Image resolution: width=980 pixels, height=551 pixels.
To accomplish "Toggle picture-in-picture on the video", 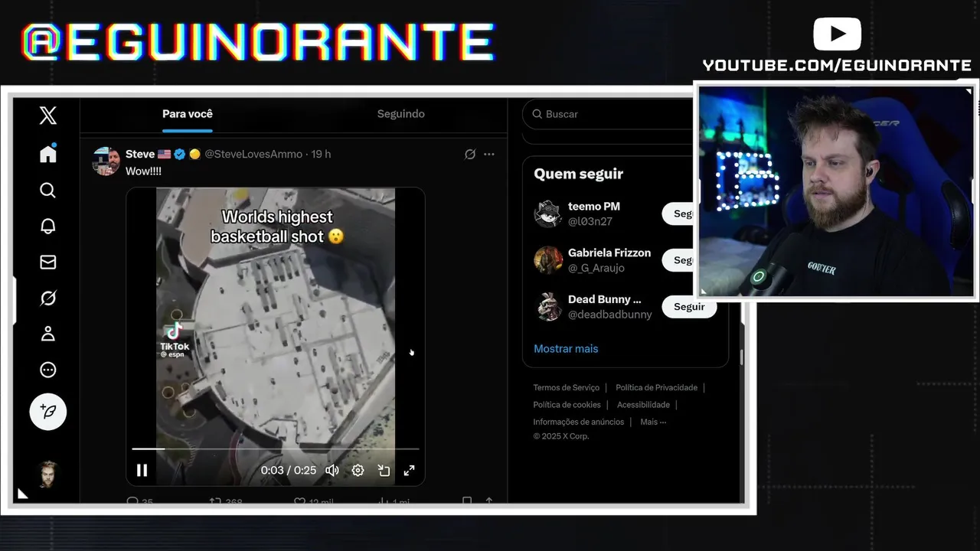I will click(384, 470).
